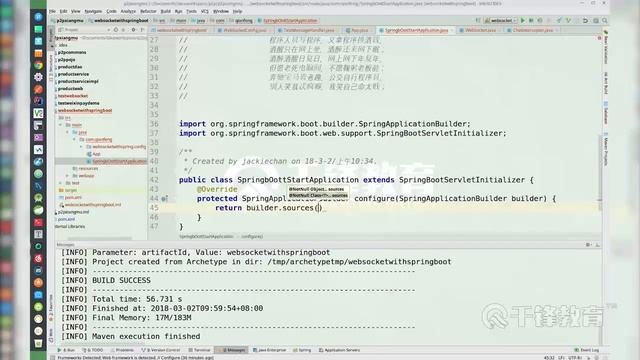Open the Event Log

587,350
